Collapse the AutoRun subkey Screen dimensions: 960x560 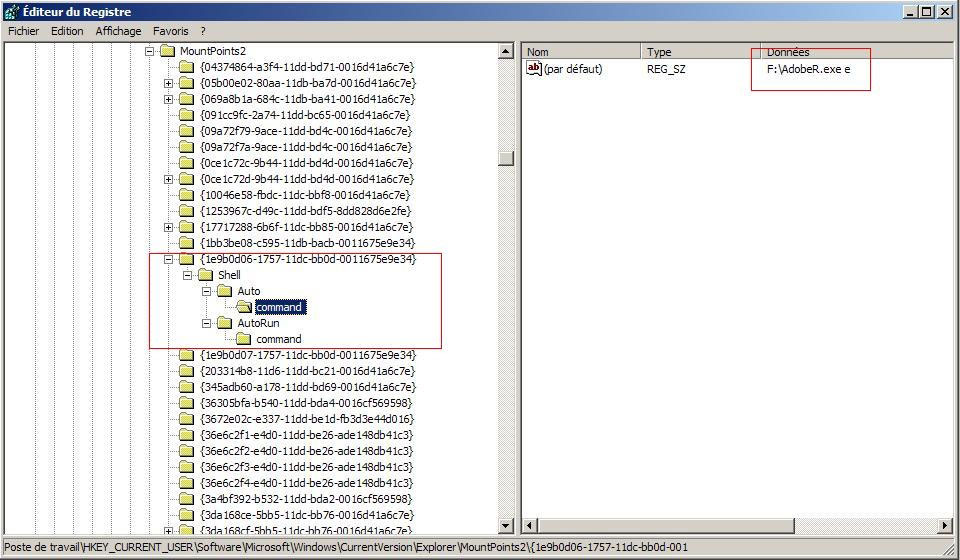[x=206, y=323]
